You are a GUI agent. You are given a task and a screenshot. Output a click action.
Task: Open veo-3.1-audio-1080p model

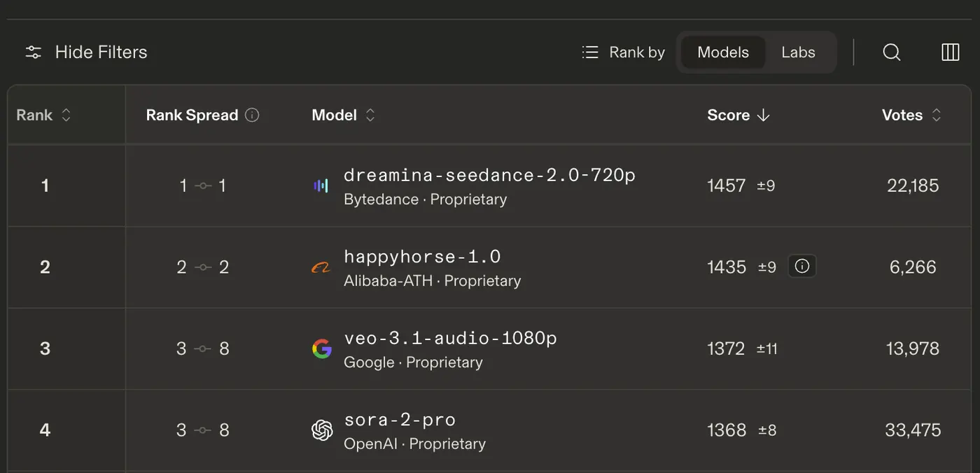point(450,338)
